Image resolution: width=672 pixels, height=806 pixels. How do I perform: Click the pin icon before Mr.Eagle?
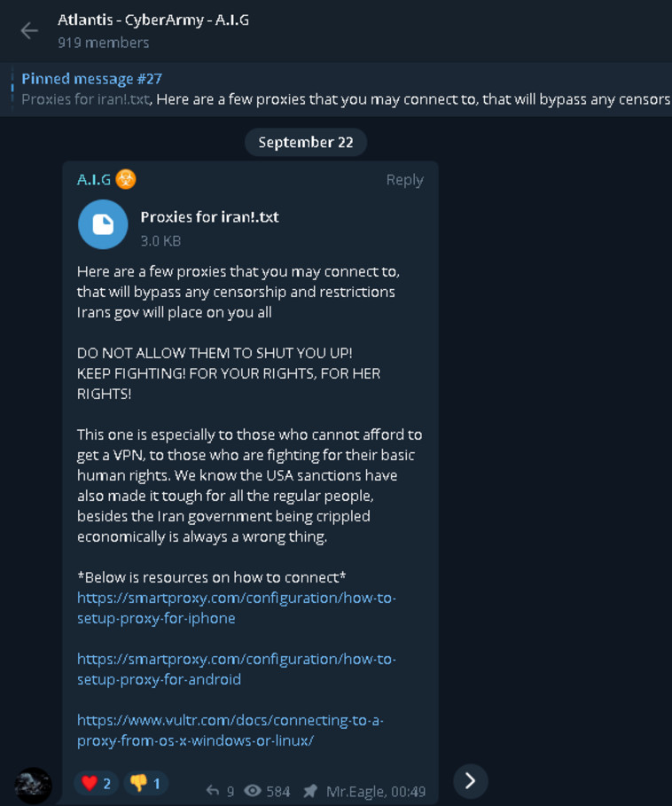pyautogui.click(x=309, y=790)
